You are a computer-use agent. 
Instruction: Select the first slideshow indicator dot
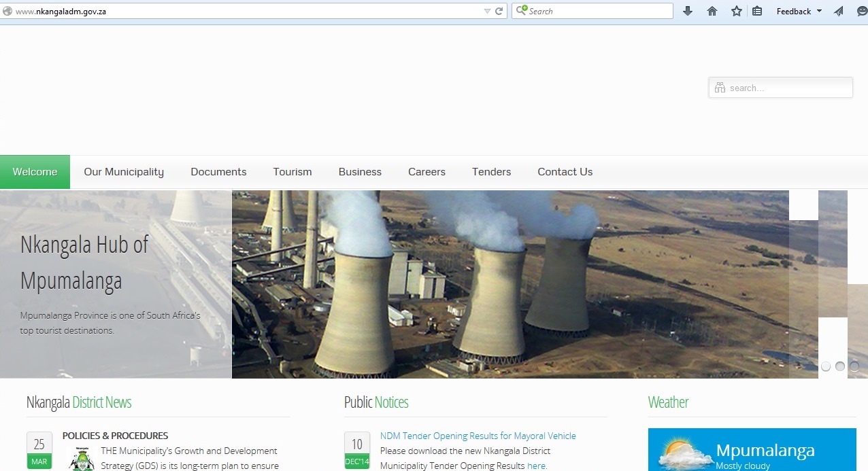[826, 366]
